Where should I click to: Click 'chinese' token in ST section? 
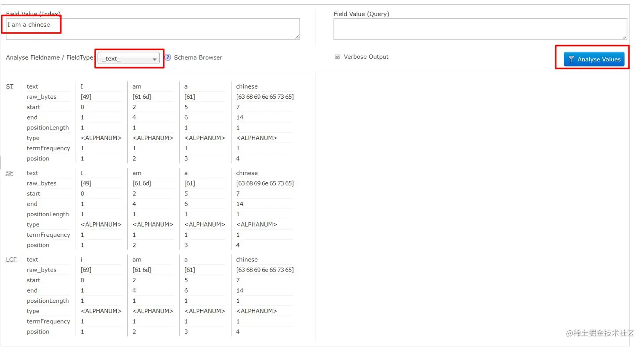click(247, 86)
